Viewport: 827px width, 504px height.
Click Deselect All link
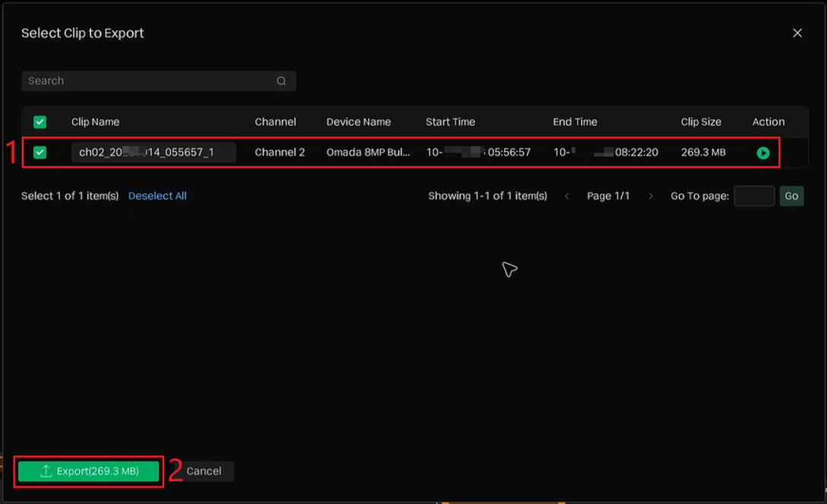[157, 196]
